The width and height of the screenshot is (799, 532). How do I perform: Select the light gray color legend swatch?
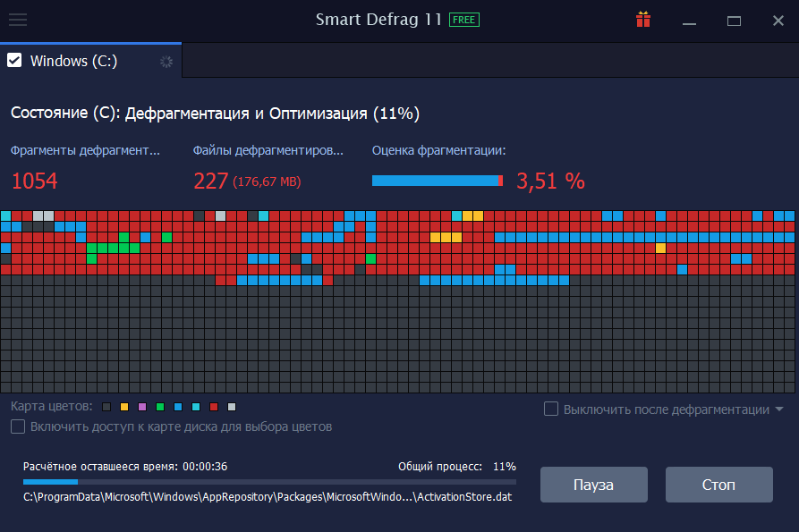click(x=232, y=407)
